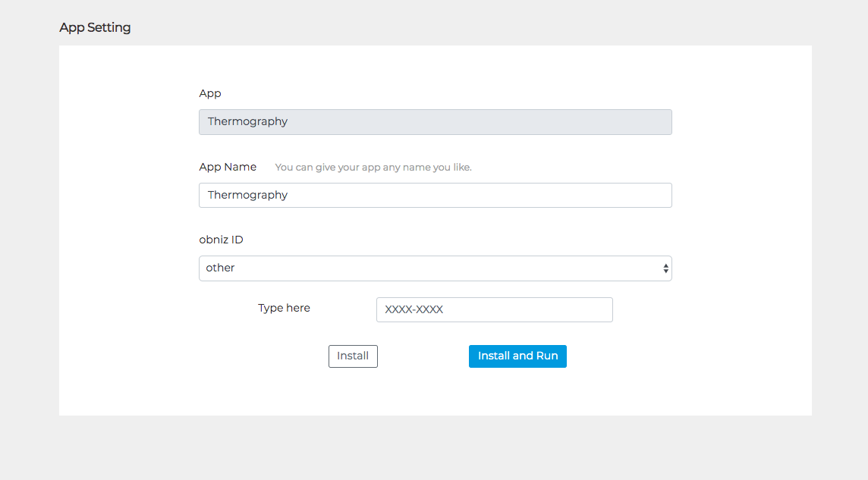The image size is (868, 480).
Task: Click the 'obniz ID' label
Action: pyautogui.click(x=221, y=240)
